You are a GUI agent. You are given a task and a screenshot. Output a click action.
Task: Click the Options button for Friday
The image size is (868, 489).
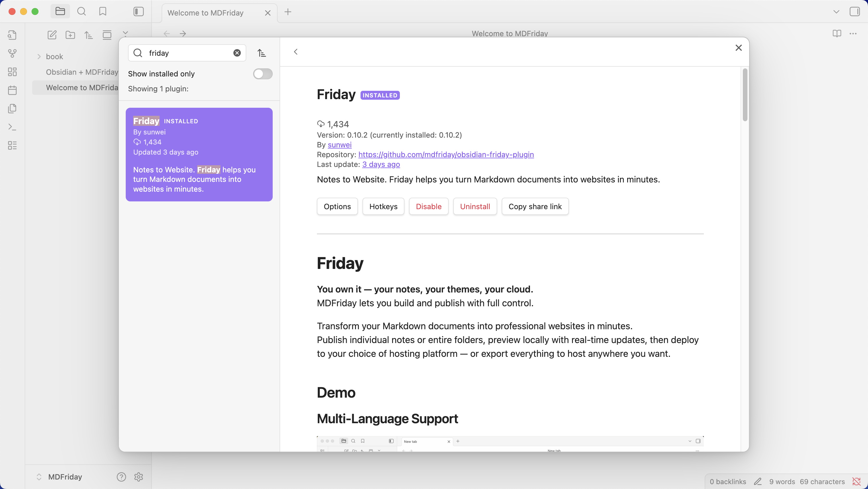[x=337, y=206]
